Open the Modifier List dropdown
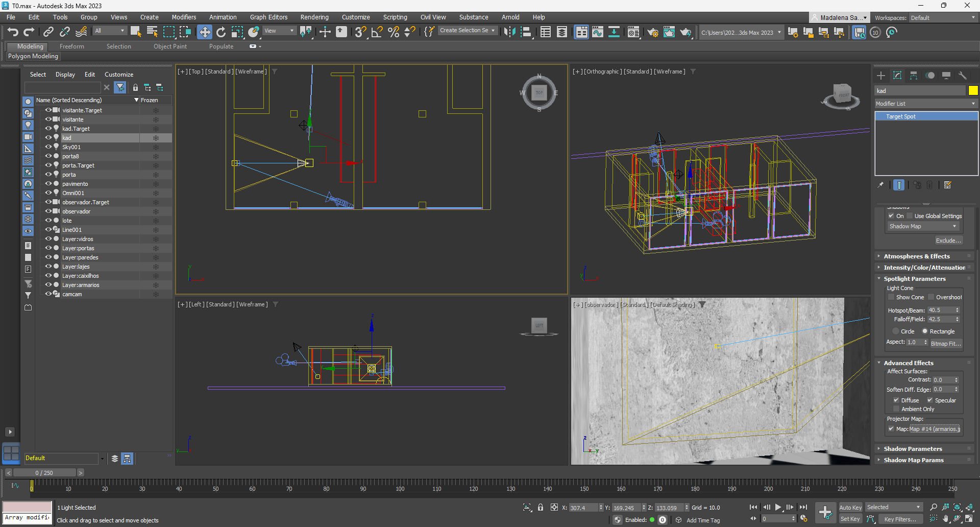 click(925, 104)
